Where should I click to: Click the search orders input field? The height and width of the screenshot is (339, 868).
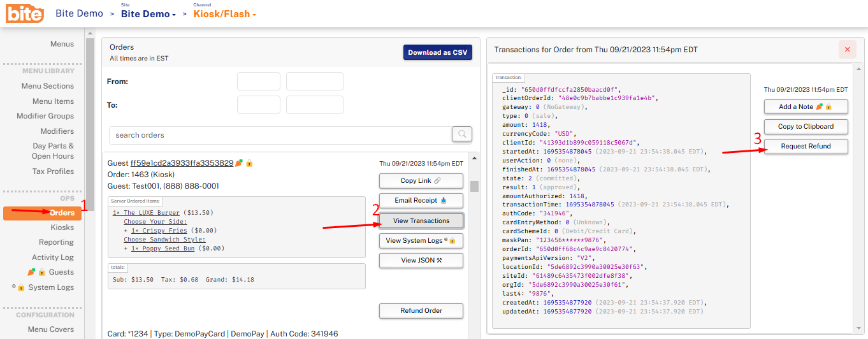coord(279,135)
